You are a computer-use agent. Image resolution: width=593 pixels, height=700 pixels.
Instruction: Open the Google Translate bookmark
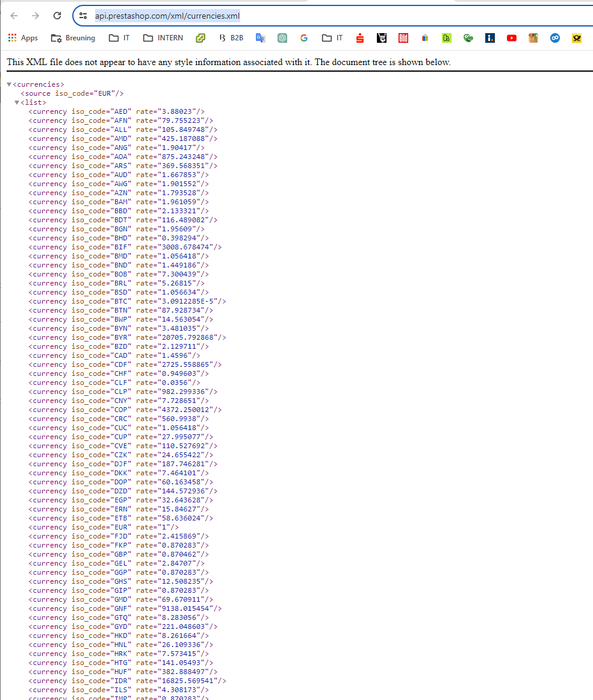(260, 37)
